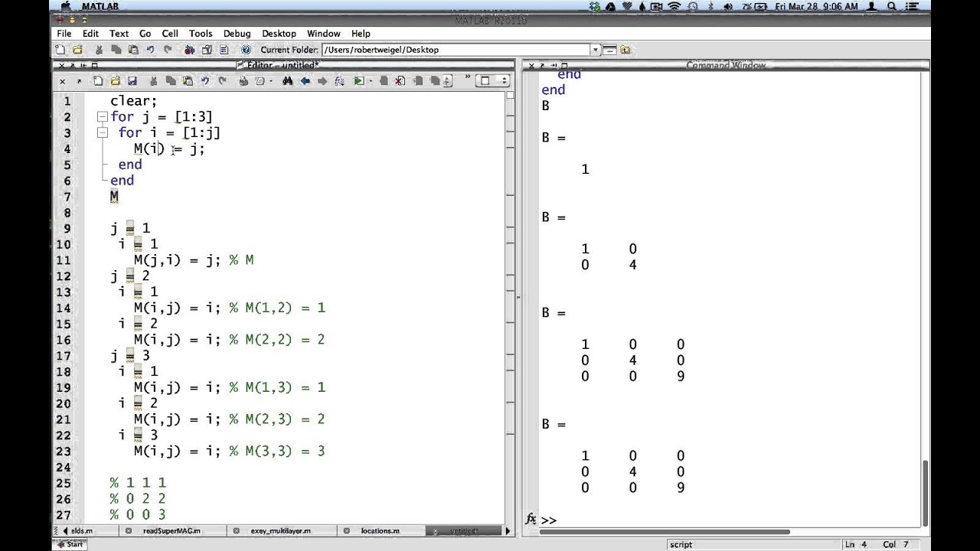This screenshot has height=551, width=980.
Task: Go up one folder level icon
Action: point(626,50)
